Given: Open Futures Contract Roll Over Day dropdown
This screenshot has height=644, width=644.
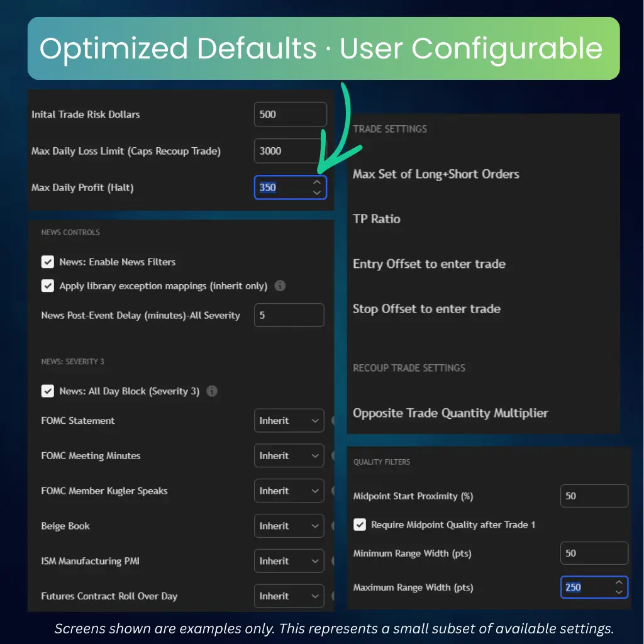Looking at the screenshot, I should (x=289, y=596).
